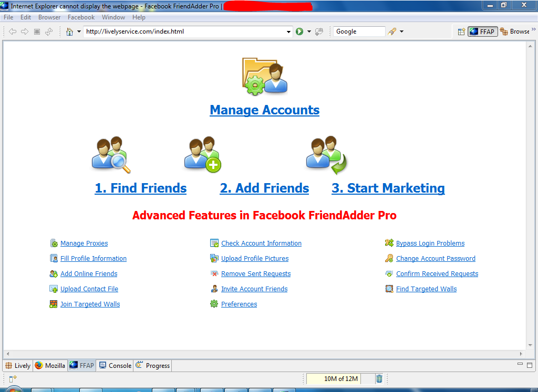Click the vertical scrollbar down arrow
The width and height of the screenshot is (538, 392).
(x=531, y=345)
